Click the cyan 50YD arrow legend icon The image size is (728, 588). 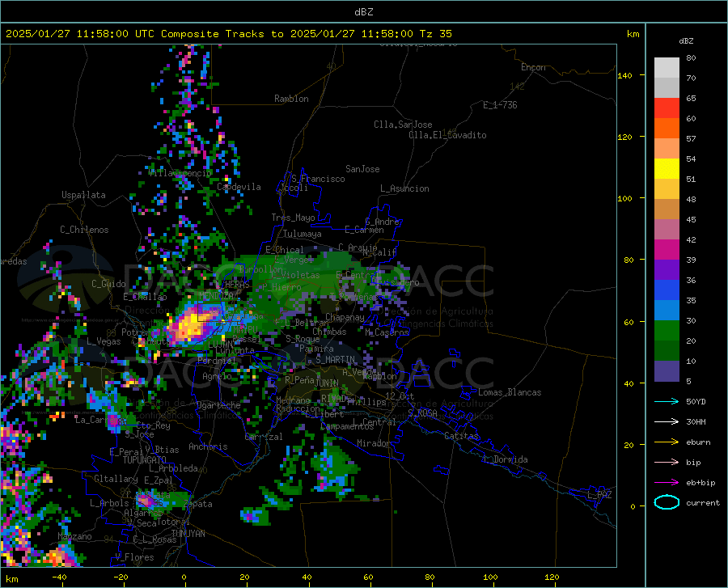pyautogui.click(x=667, y=401)
